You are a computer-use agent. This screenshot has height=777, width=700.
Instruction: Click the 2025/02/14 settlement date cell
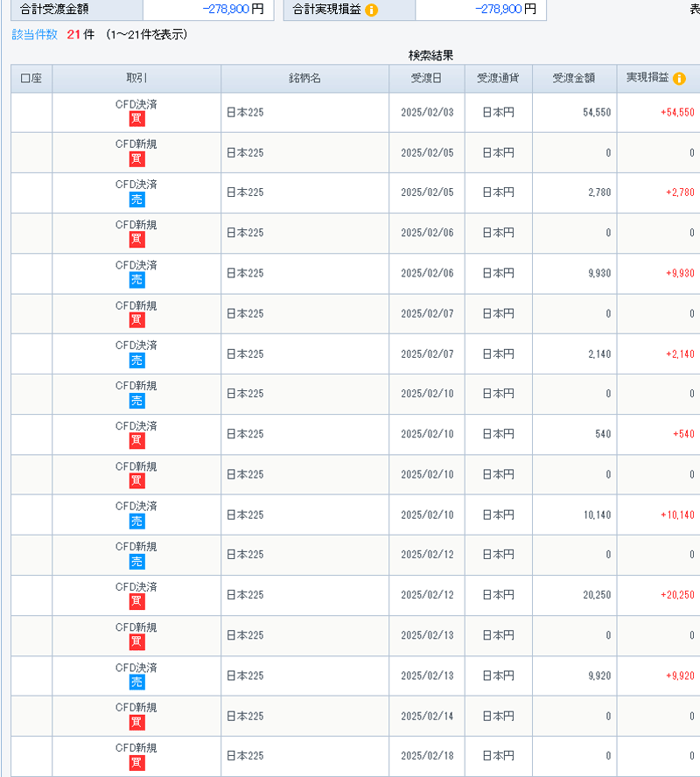tap(427, 716)
